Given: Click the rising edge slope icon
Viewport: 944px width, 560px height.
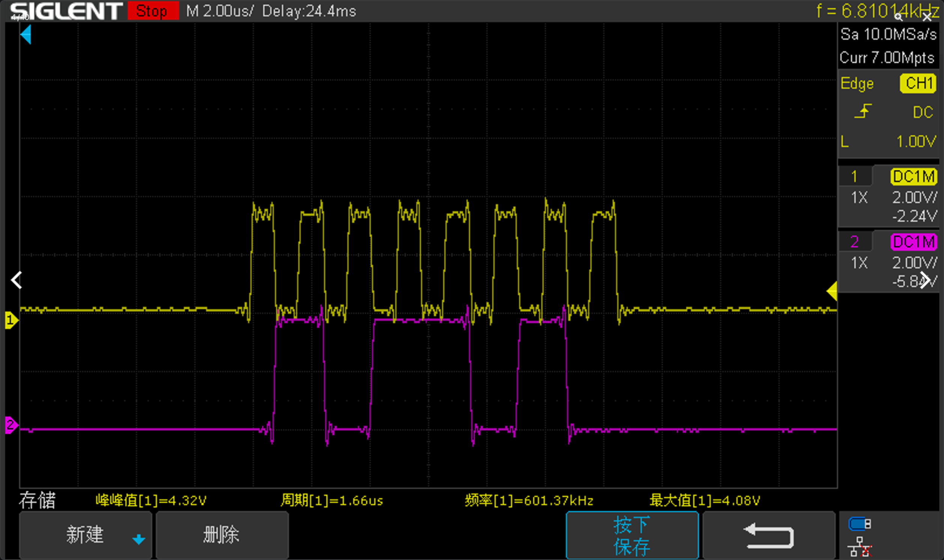Looking at the screenshot, I should tap(863, 112).
